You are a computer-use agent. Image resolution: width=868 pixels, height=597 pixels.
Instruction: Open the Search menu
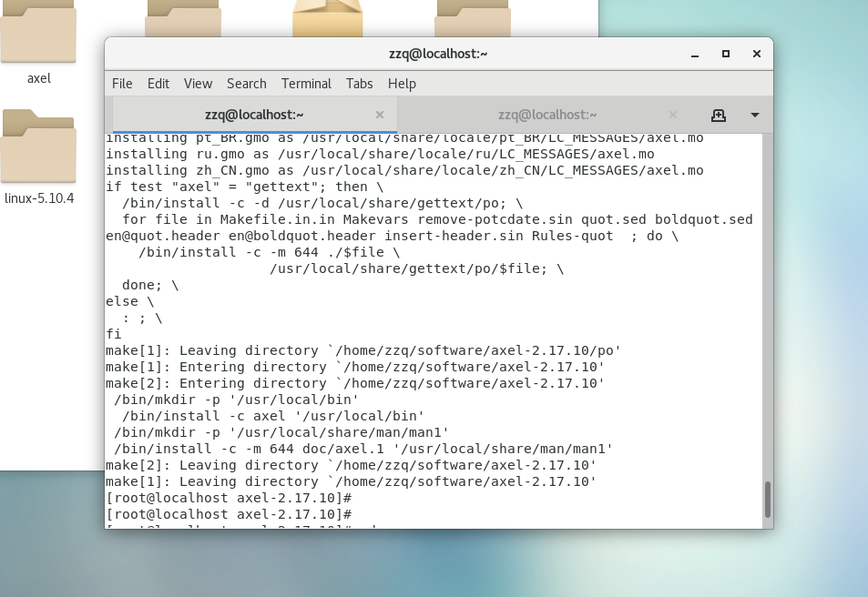[x=246, y=84]
